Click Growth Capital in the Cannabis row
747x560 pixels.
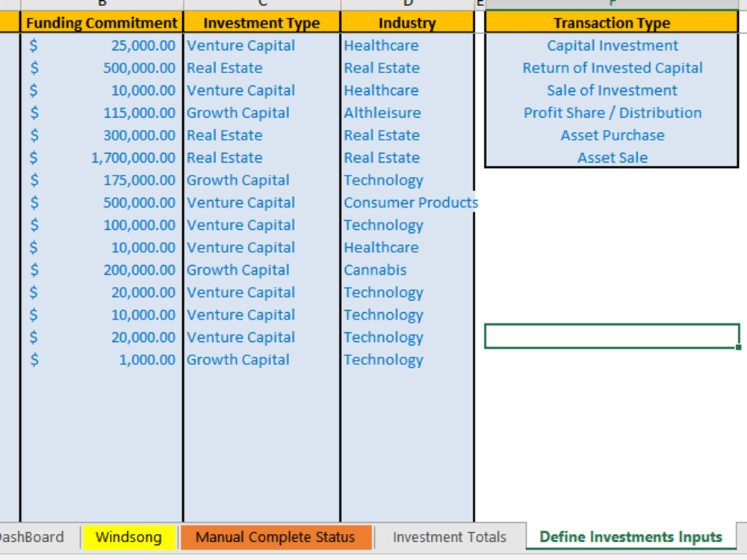261,270
